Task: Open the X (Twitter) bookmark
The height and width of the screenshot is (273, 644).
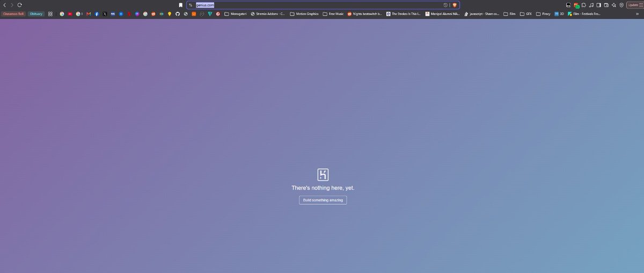Action: [x=105, y=14]
